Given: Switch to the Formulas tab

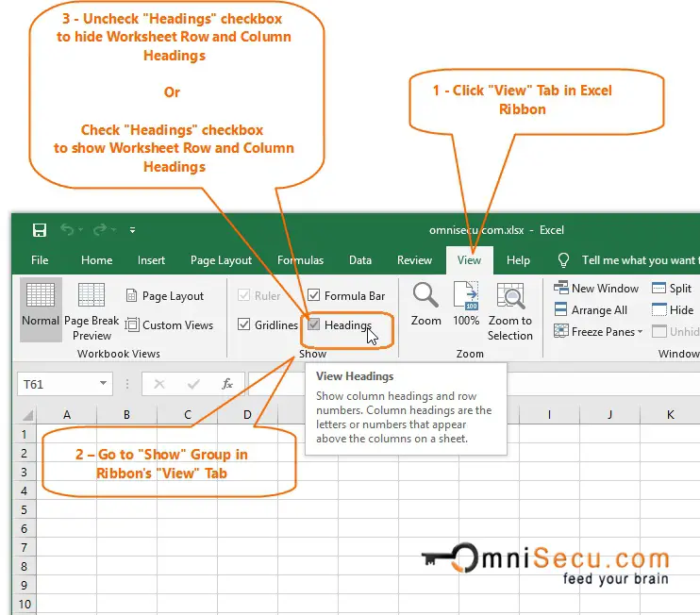Looking at the screenshot, I should (x=300, y=260).
